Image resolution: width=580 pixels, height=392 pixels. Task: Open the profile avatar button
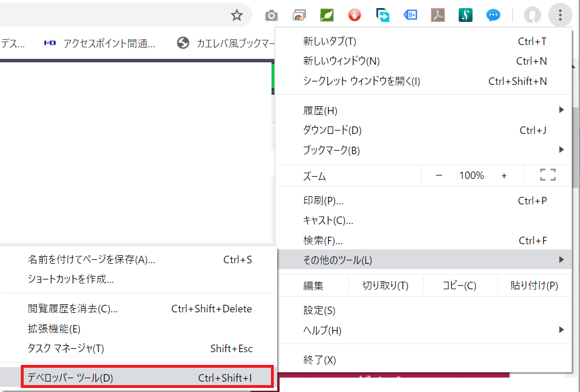click(532, 15)
